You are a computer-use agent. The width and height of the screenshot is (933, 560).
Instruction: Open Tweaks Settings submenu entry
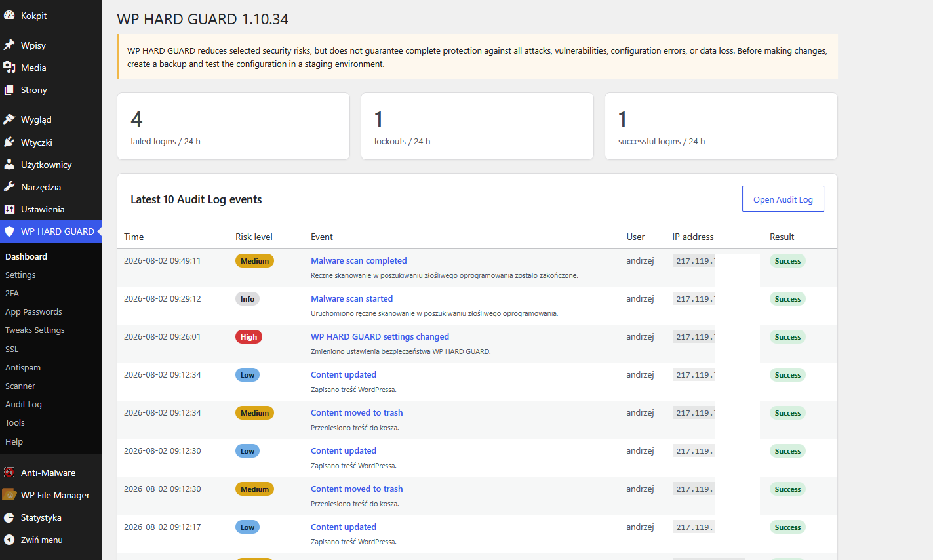(x=35, y=330)
